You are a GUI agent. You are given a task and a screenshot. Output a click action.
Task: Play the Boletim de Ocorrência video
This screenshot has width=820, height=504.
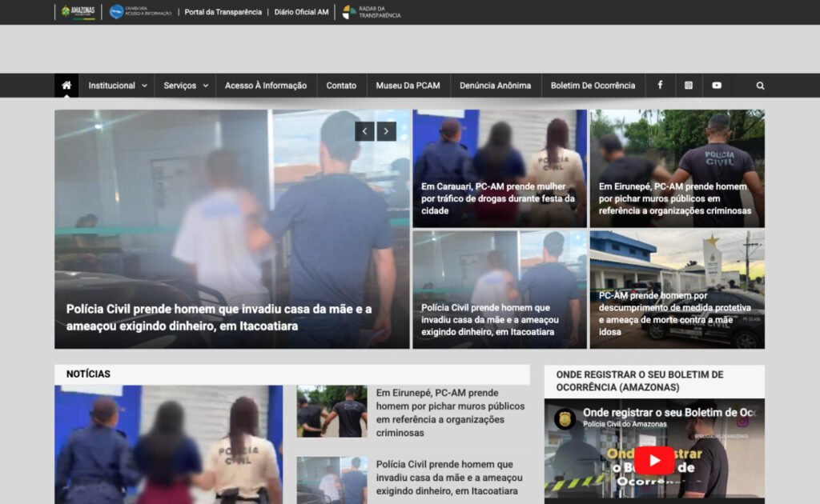click(x=656, y=459)
